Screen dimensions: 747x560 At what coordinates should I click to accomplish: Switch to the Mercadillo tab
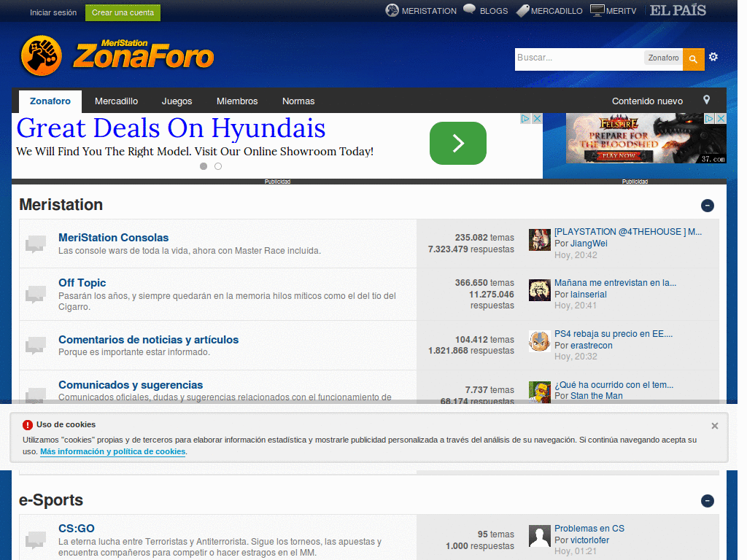[116, 101]
